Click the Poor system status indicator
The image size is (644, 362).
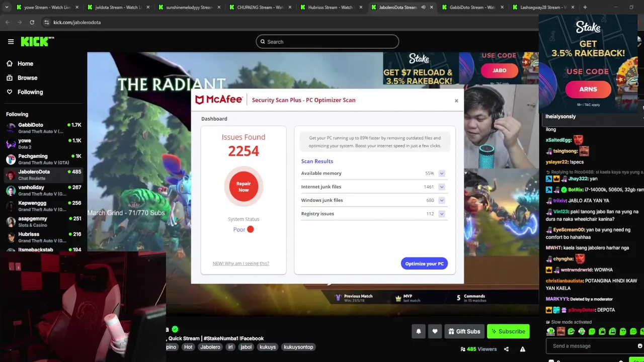tap(244, 229)
